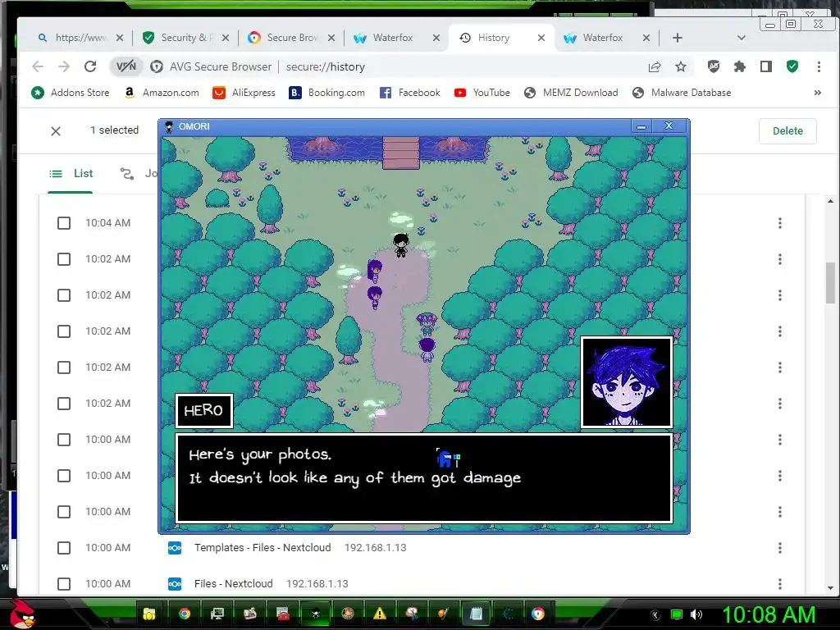Reload the history page

coord(90,66)
